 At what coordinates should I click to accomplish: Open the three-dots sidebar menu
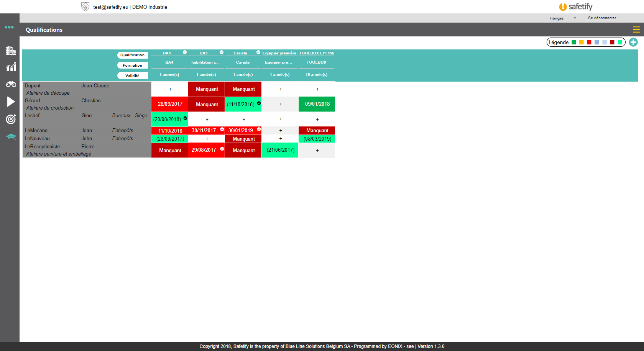coord(9,27)
